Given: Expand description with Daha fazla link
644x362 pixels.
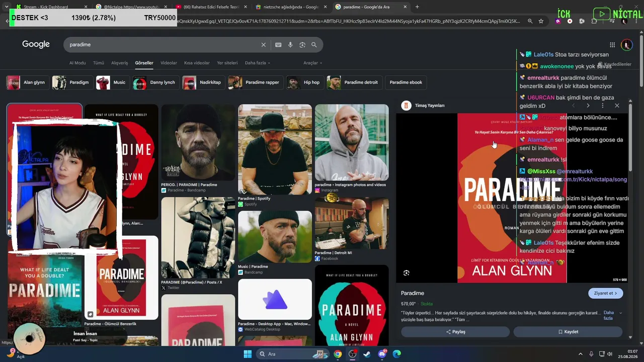Looking at the screenshot, I should (x=612, y=315).
